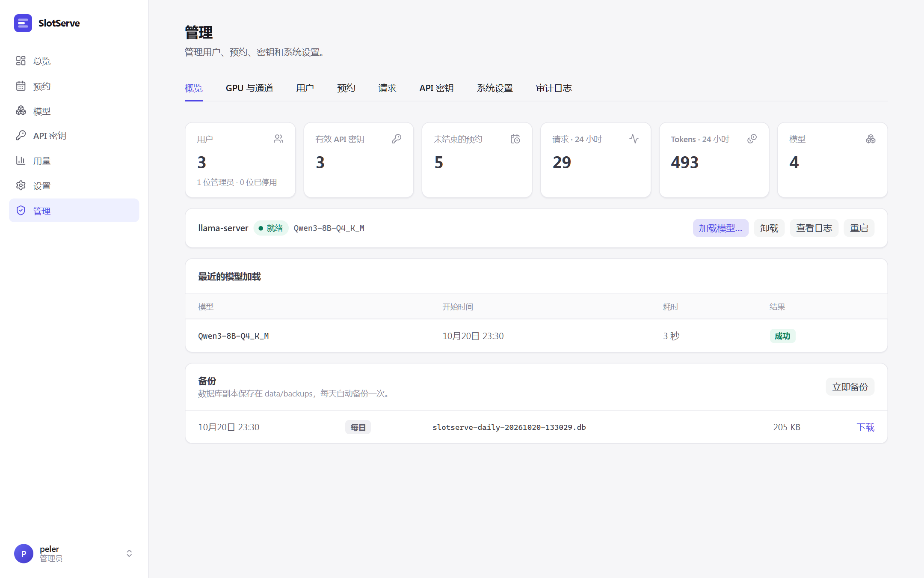
Task: Open the 模型 cubes icon in sidebar
Action: (21, 111)
